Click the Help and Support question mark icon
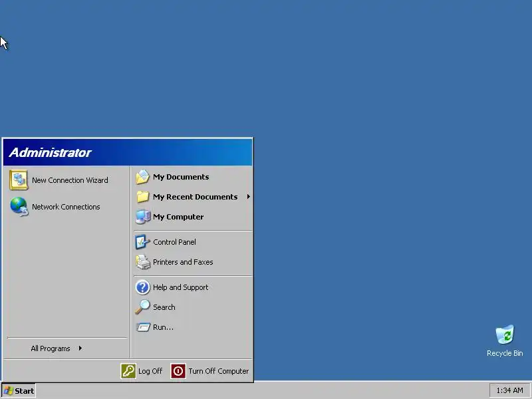 tap(142, 287)
